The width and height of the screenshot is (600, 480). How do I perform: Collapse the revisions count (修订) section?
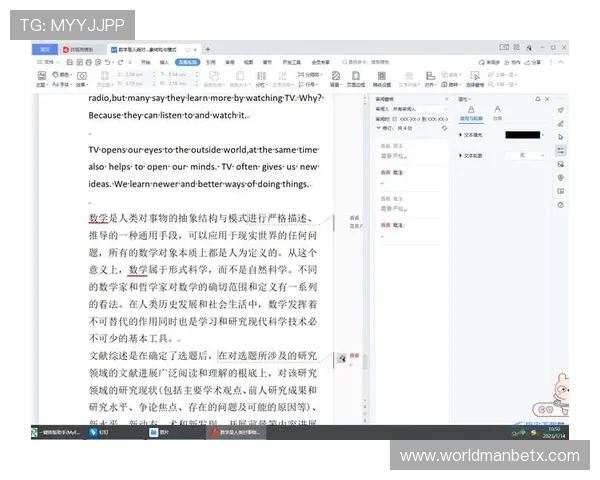[x=378, y=128]
